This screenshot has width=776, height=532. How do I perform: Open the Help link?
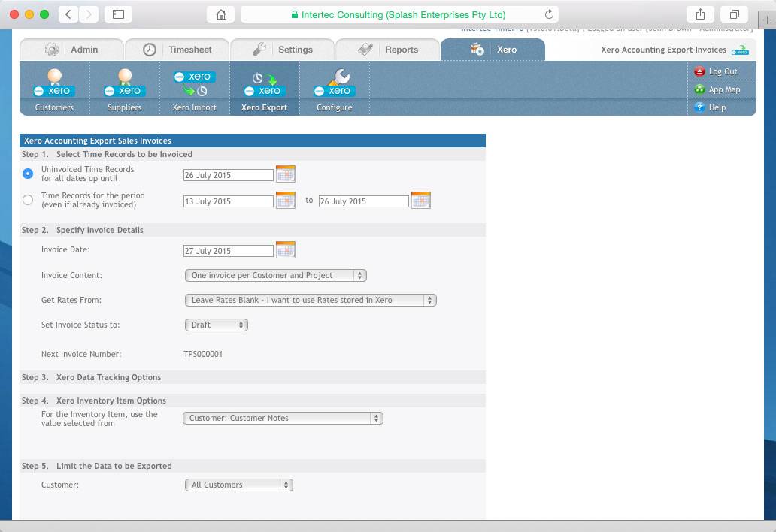click(717, 107)
